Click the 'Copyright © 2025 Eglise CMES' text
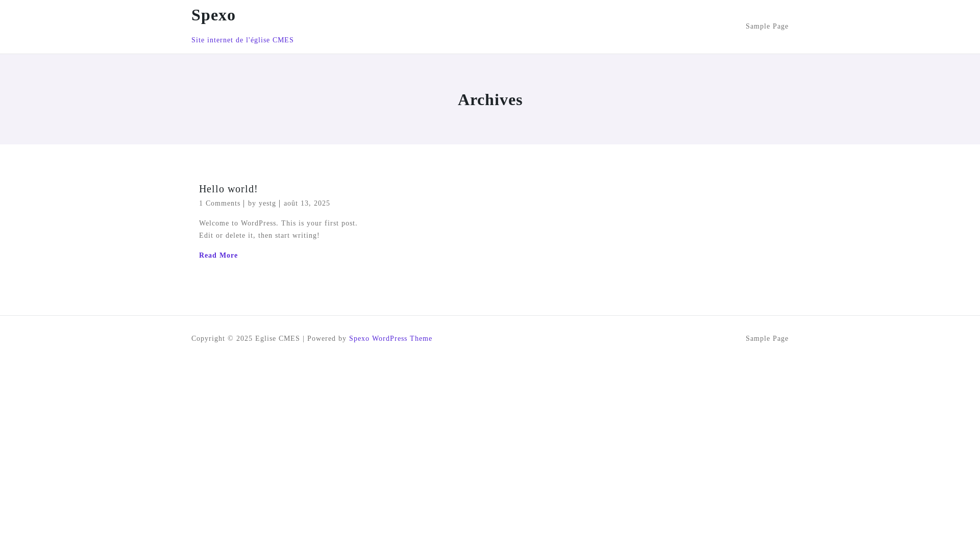This screenshot has width=980, height=551. point(246,339)
